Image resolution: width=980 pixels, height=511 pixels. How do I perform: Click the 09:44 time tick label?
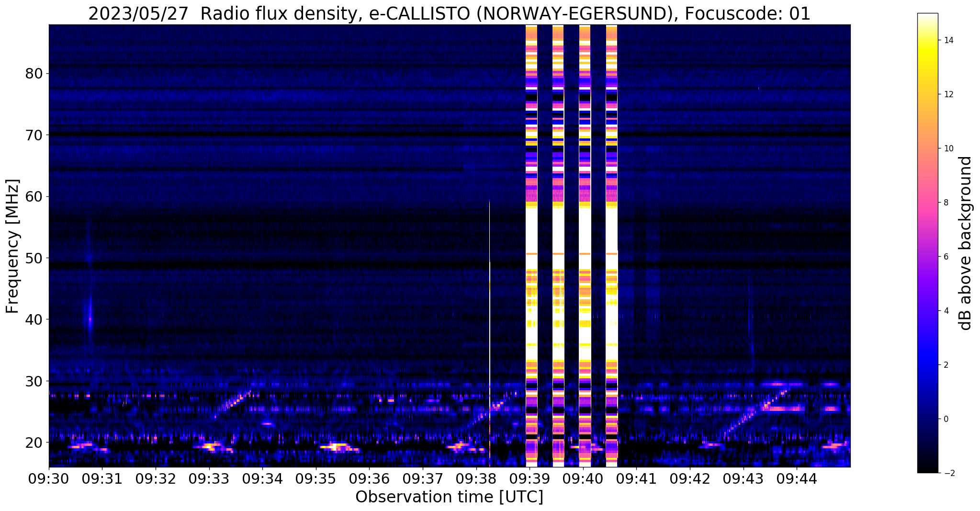pos(797,479)
